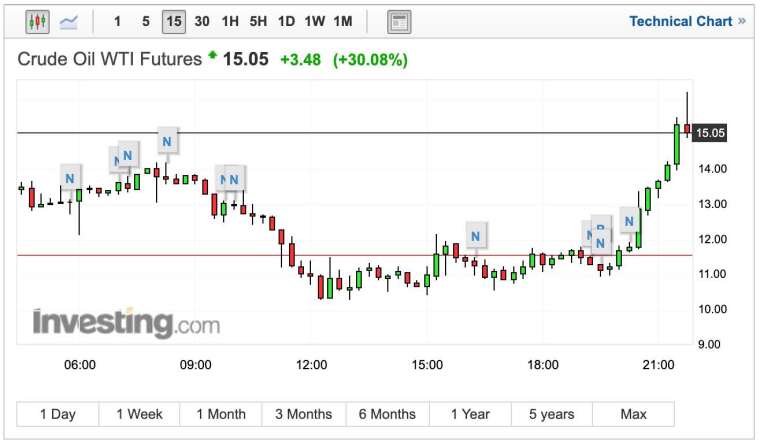Image resolution: width=760 pixels, height=446 pixels.
Task: Select the 1 minute interval
Action: (x=117, y=22)
